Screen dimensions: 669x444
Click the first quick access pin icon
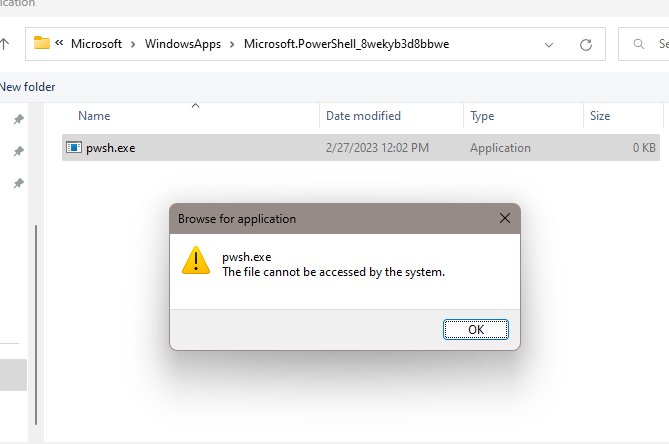[x=18, y=120]
